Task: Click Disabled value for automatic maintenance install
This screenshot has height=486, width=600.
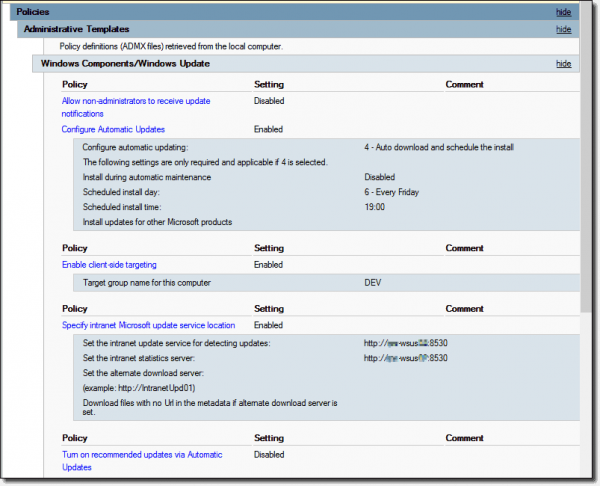Action: [380, 177]
